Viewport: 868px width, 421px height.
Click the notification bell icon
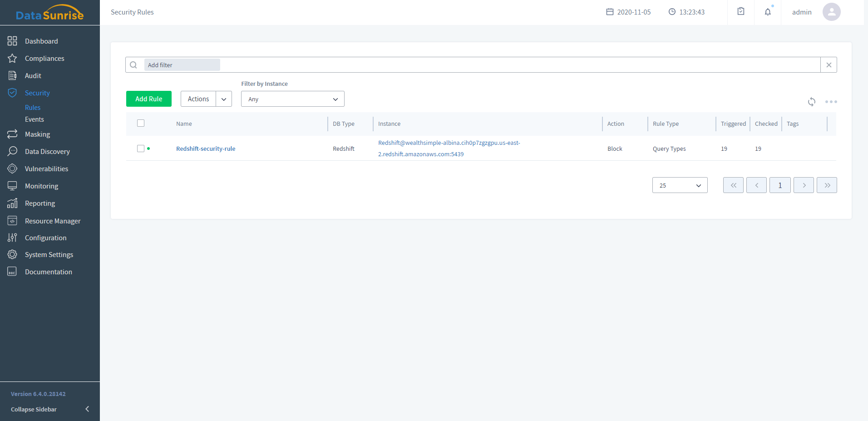point(768,12)
